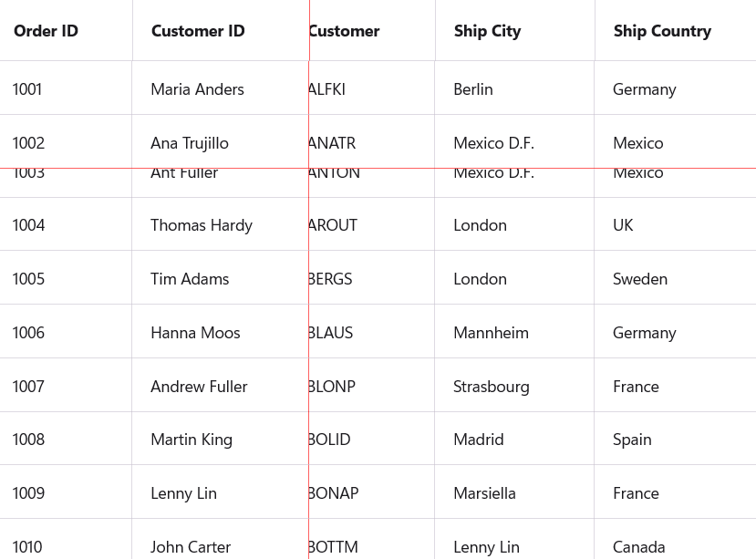
Task: Select the AROUT customer cell
Action: click(x=334, y=225)
